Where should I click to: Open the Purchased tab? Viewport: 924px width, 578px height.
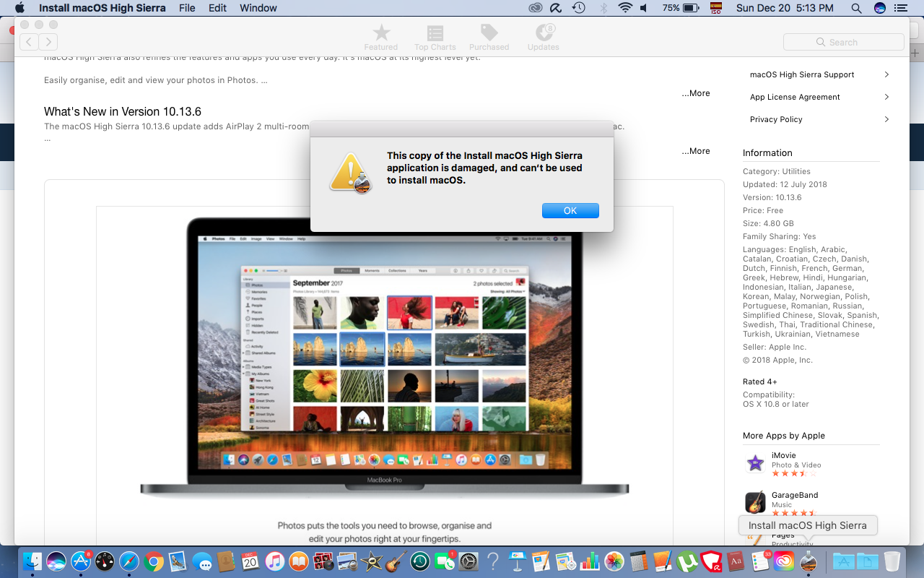tap(489, 38)
